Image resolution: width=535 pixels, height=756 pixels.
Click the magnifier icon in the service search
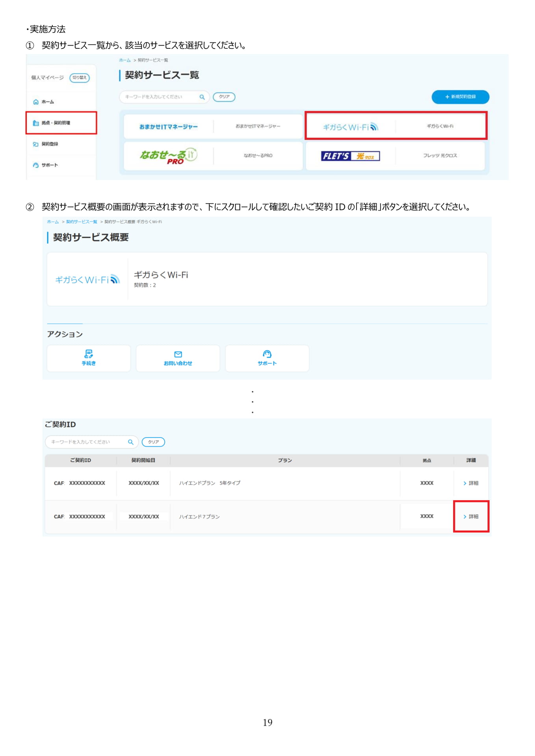click(202, 97)
